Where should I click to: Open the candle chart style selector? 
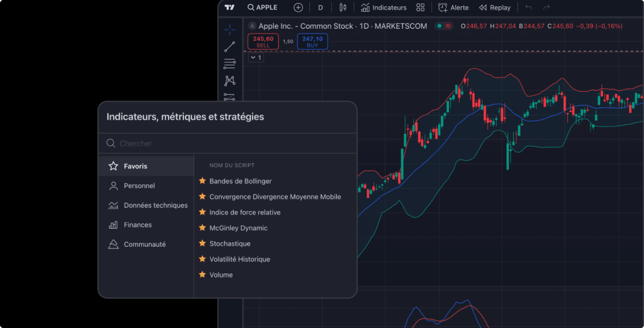click(x=343, y=7)
